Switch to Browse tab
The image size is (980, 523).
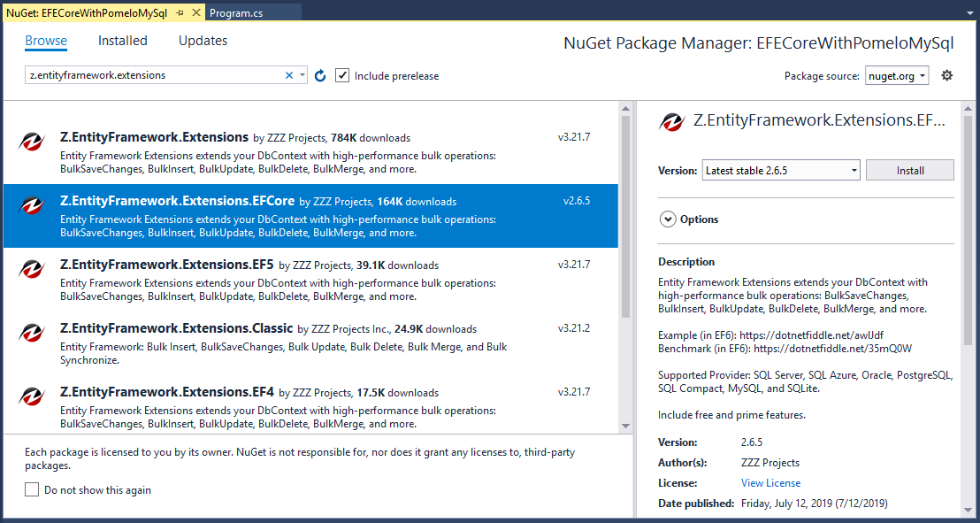point(46,41)
